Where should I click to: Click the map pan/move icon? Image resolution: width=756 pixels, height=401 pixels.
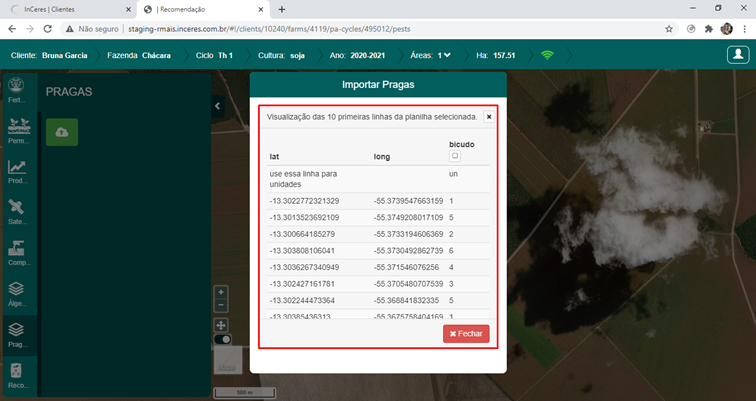coord(221,325)
